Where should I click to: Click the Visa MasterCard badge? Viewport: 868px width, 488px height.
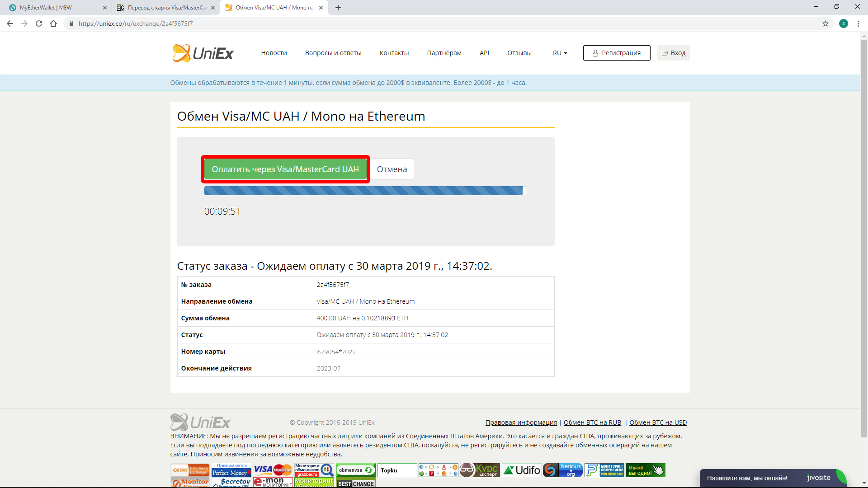[x=273, y=470]
